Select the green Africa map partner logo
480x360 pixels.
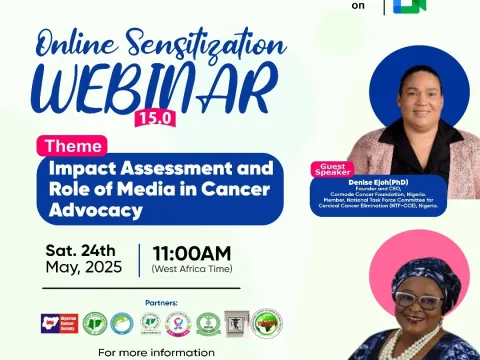point(267,323)
